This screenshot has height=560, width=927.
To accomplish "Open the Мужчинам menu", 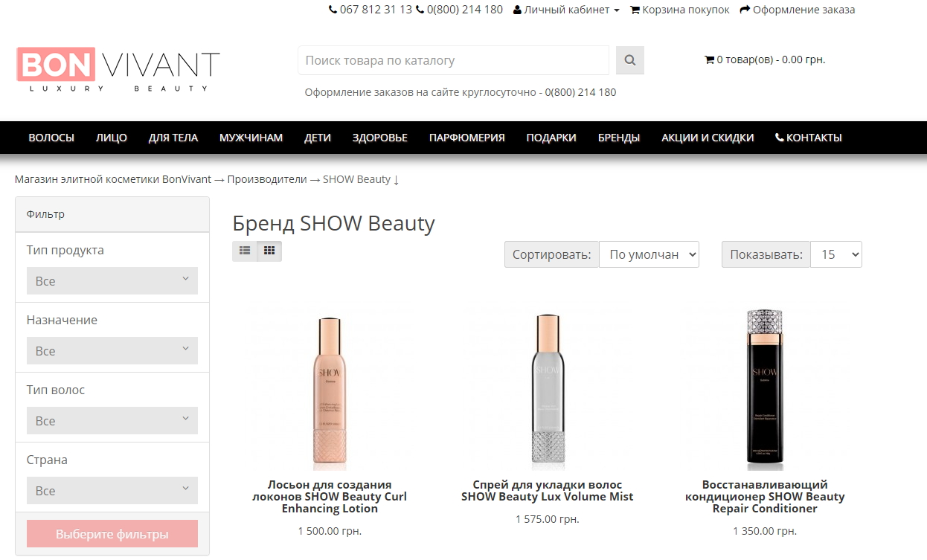I will coord(251,138).
